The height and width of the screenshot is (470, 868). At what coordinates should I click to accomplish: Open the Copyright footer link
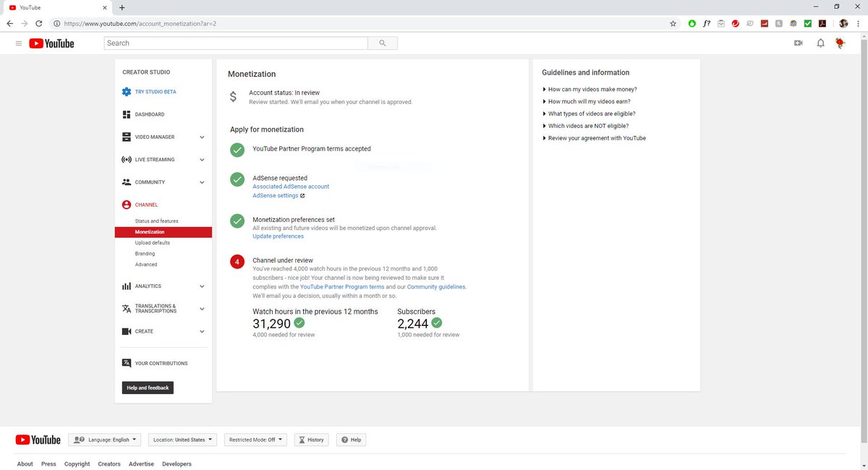pos(77,464)
